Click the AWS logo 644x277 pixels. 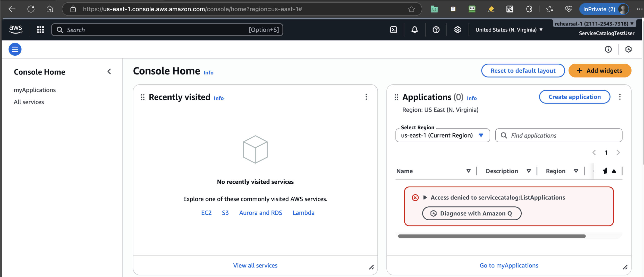tap(15, 29)
